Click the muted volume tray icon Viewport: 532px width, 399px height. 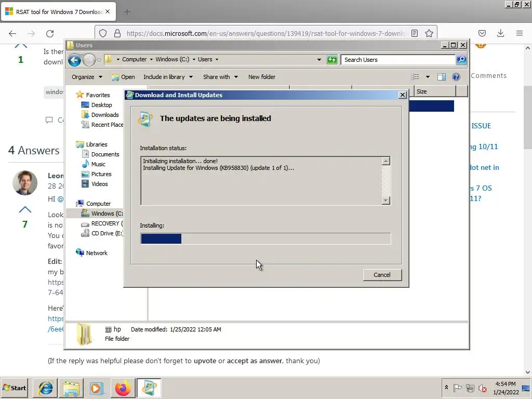482,388
